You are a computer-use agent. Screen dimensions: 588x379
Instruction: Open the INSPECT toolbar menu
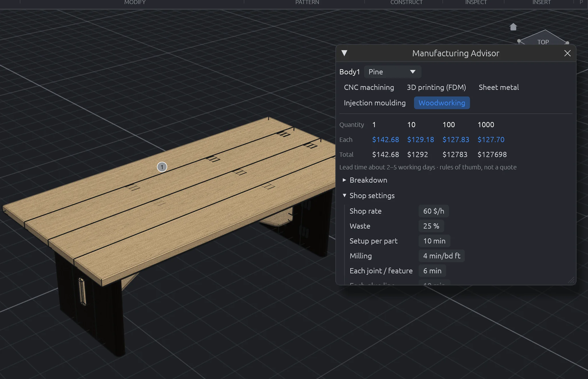pos(476,2)
